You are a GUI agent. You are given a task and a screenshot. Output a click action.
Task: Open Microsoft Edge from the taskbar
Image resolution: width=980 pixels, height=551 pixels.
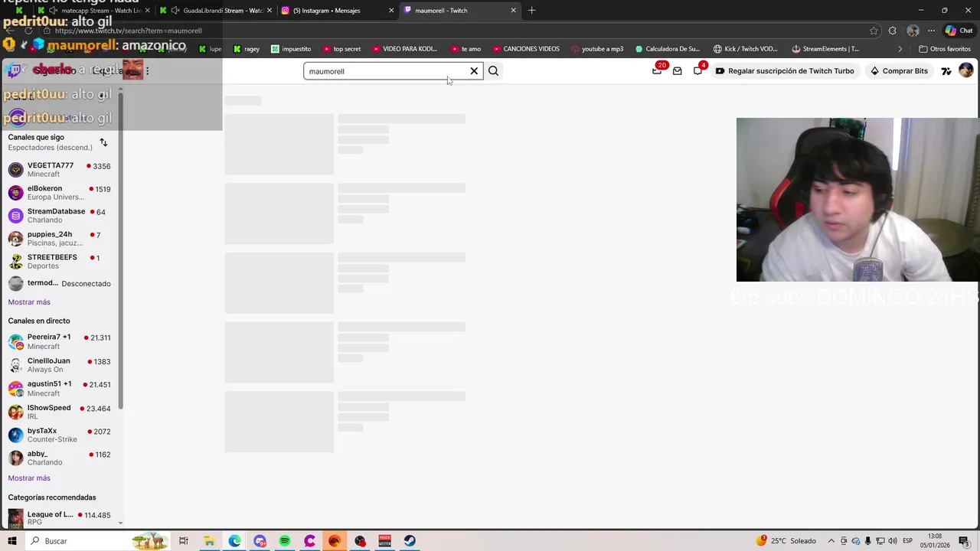pos(234,541)
